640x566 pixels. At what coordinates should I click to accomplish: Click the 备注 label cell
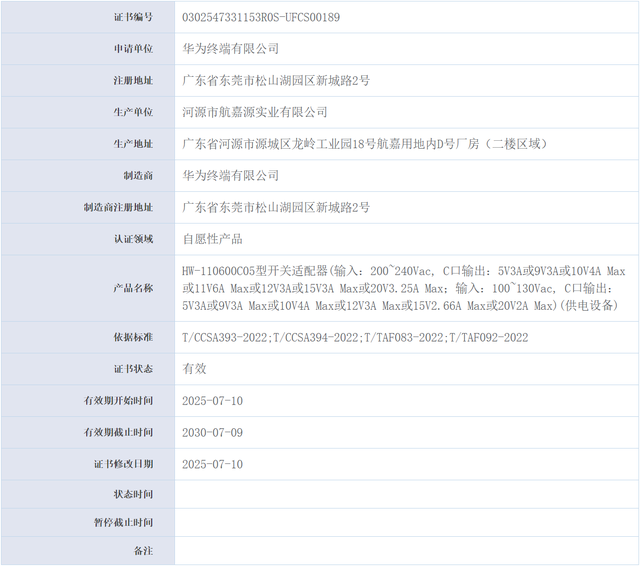88,551
